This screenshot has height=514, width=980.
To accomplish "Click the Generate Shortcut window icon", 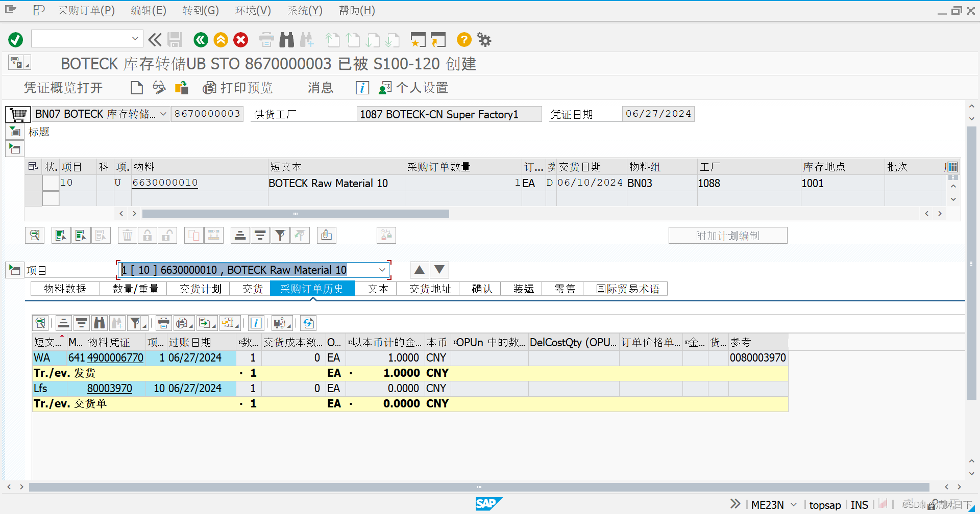I will [438, 39].
